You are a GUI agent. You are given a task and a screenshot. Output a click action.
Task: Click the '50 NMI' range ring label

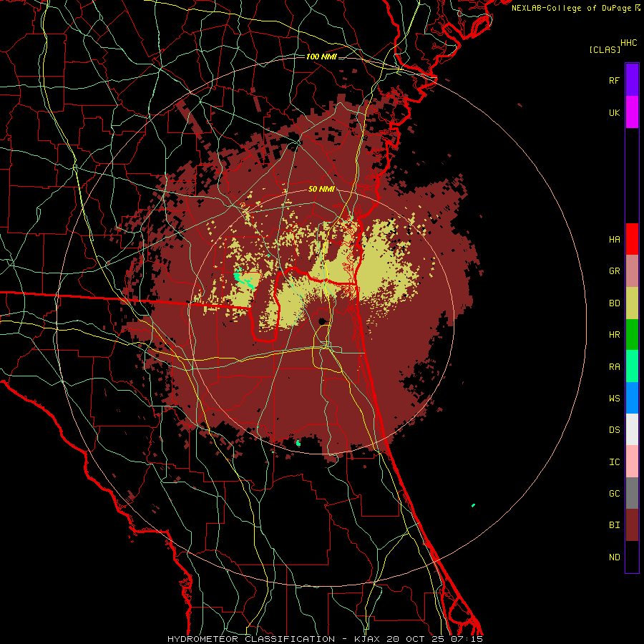(321, 190)
